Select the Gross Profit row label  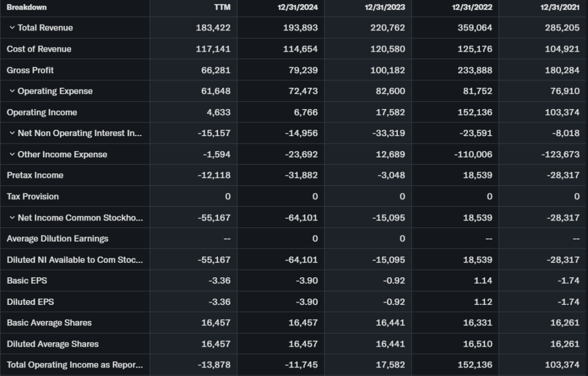(30, 70)
